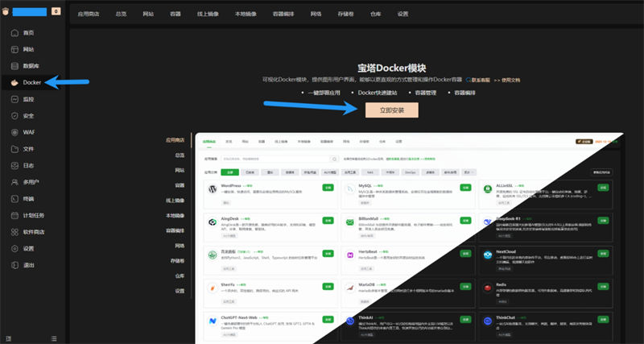Open the 首页 home sidebar icon
This screenshot has width=644, height=344.
click(14, 32)
